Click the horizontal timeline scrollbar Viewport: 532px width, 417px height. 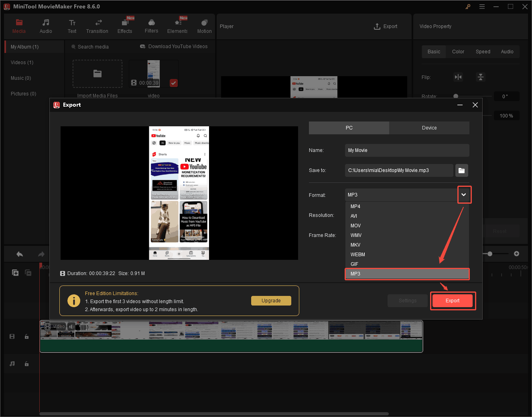(214, 414)
